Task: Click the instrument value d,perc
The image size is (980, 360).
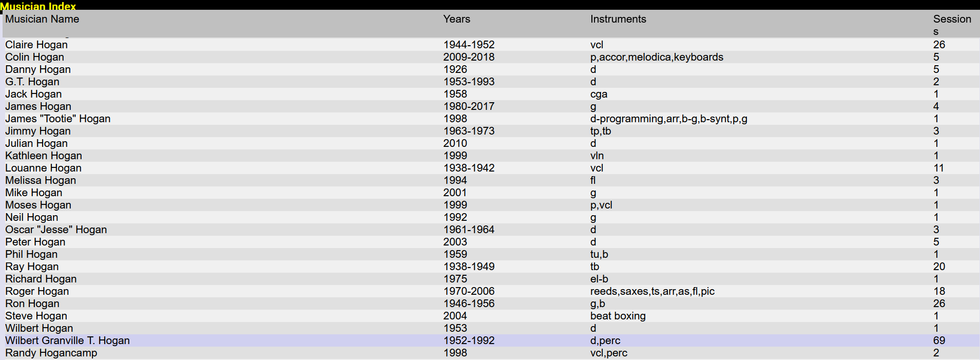Action: tap(605, 340)
